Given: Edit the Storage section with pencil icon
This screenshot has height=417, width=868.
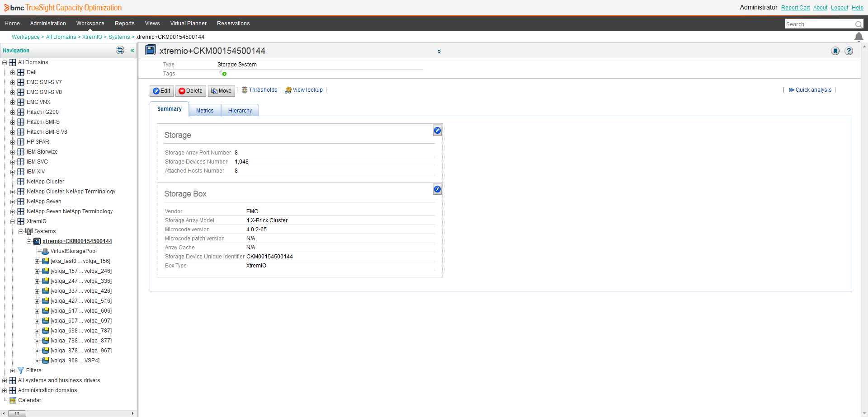Looking at the screenshot, I should [437, 131].
